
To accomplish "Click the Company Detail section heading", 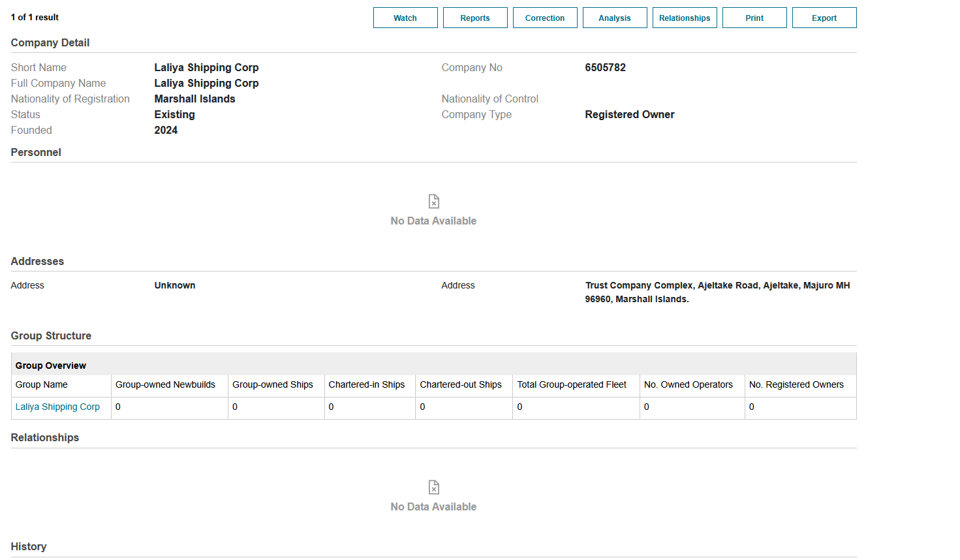I will [x=50, y=42].
